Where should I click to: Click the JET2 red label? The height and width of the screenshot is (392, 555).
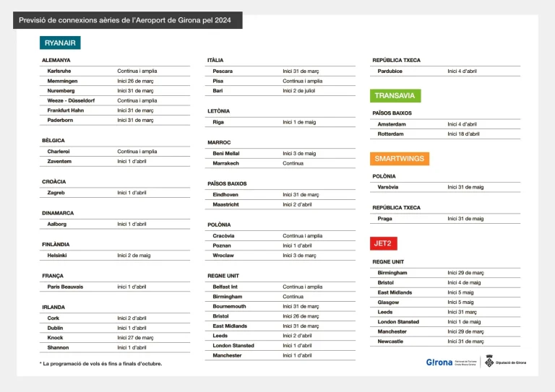pyautogui.click(x=383, y=243)
